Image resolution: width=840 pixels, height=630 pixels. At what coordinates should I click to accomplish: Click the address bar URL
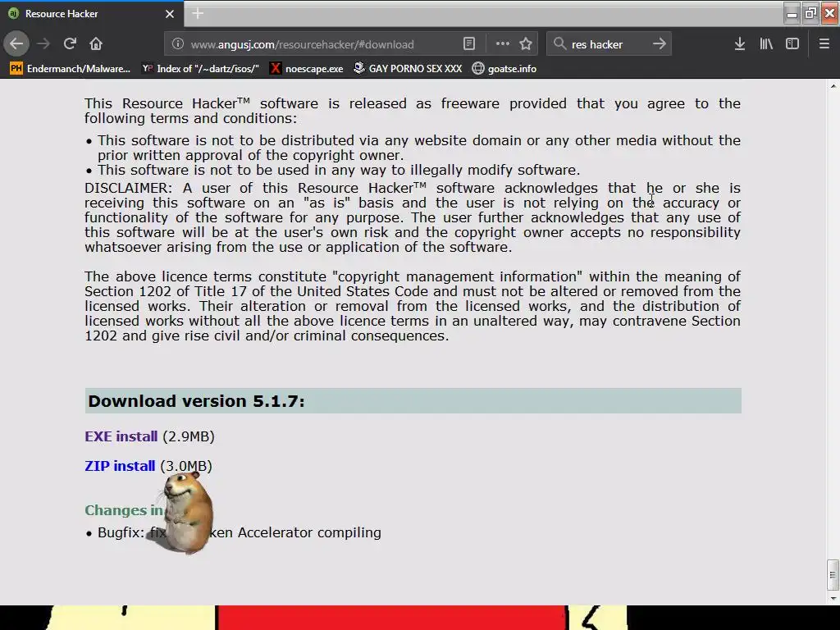[302, 44]
